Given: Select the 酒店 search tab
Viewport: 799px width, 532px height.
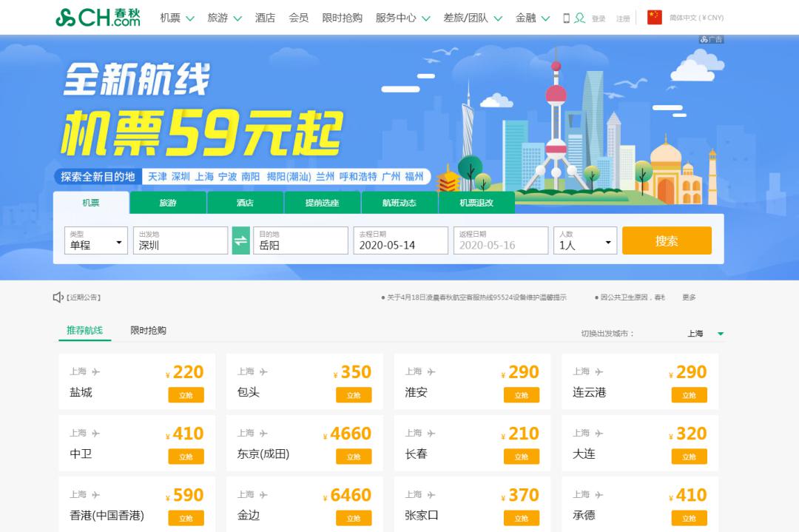Looking at the screenshot, I should [x=245, y=203].
